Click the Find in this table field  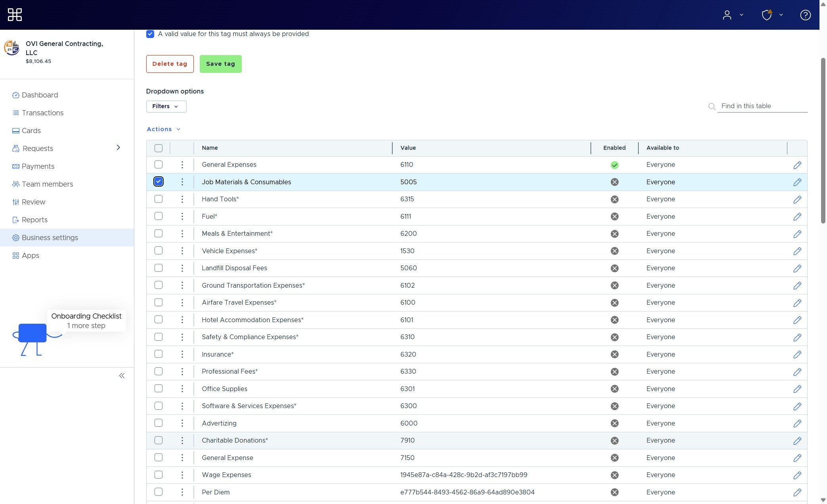762,106
